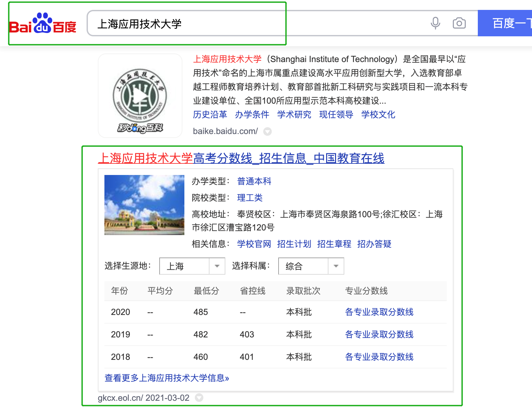The height and width of the screenshot is (414, 532).
Task: Open the 学术研究 link
Action: (x=294, y=115)
